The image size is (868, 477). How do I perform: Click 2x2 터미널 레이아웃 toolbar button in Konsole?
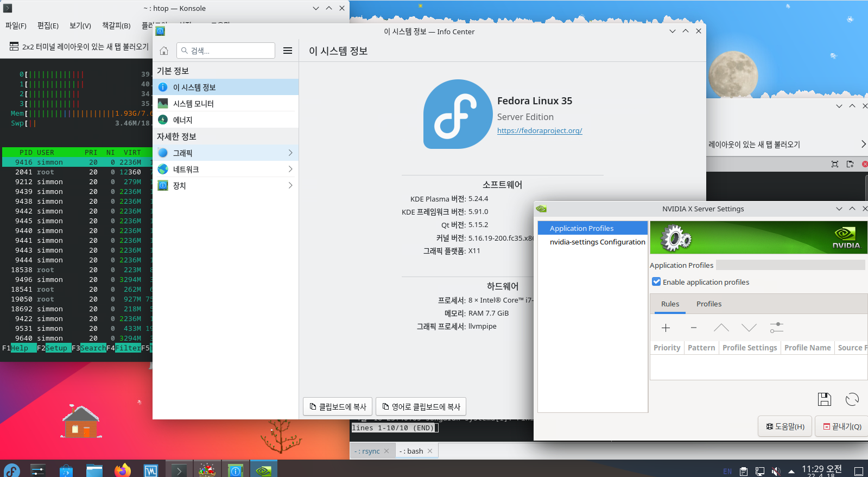coord(79,47)
